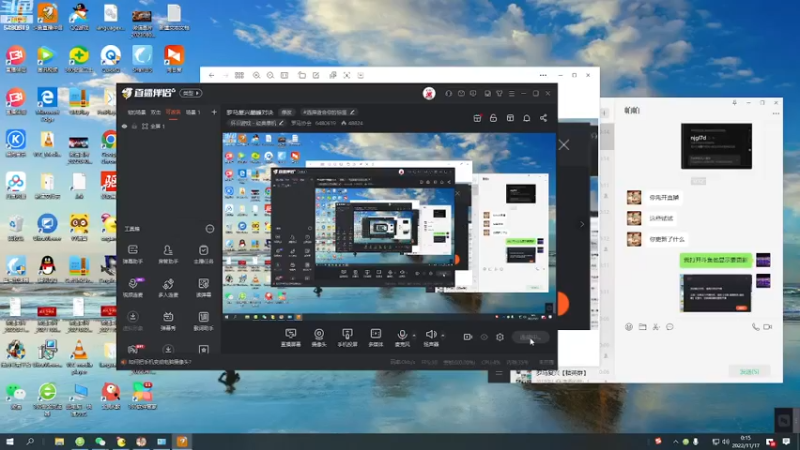Image resolution: width=800 pixels, height=450 pixels.
Task: Click the green Send button in chat
Action: tap(749, 371)
